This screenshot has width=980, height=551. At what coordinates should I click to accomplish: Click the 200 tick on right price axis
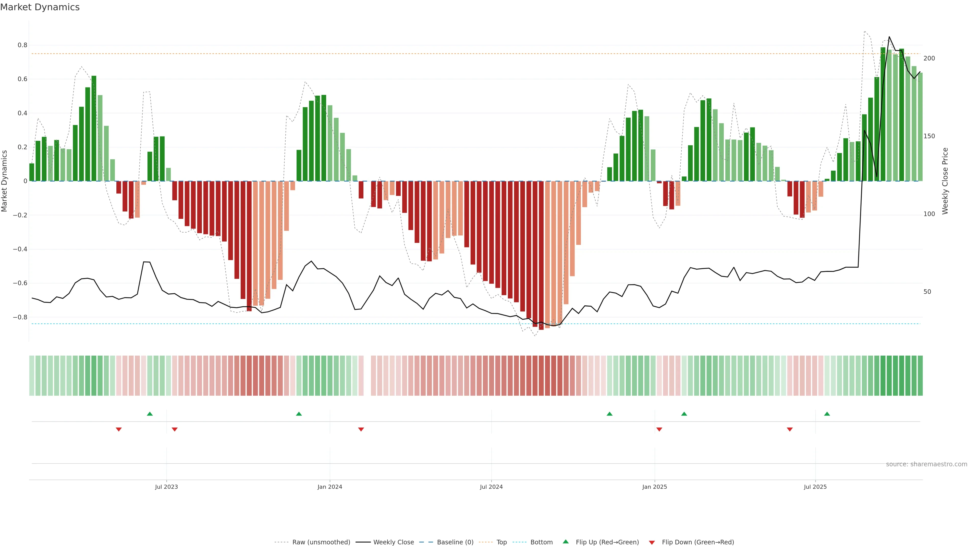929,58
